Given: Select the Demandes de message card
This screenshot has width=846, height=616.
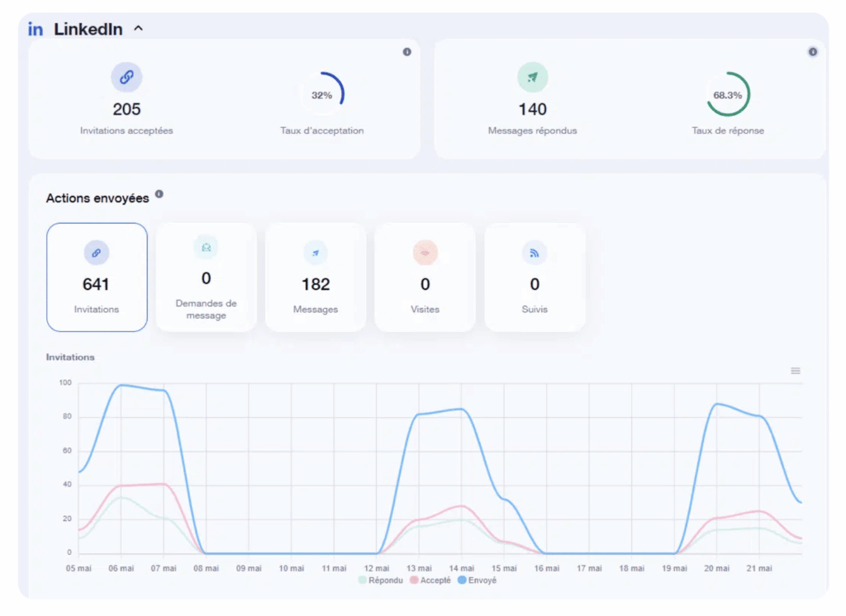Looking at the screenshot, I should (206, 277).
